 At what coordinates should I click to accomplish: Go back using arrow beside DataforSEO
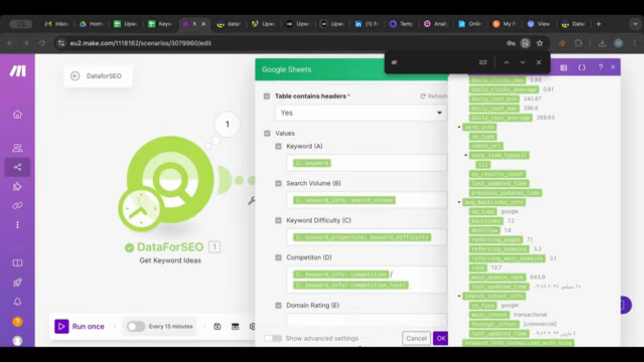[75, 76]
